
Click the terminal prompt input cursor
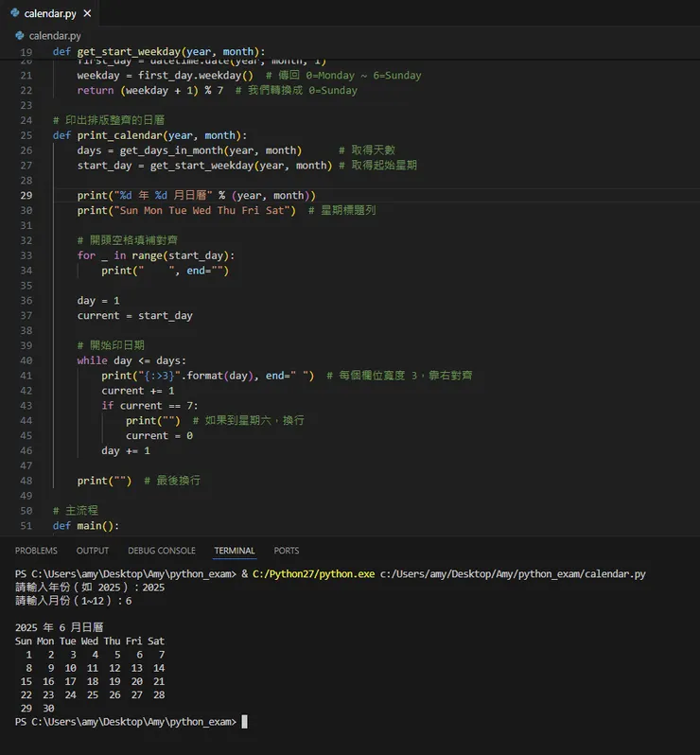245,722
